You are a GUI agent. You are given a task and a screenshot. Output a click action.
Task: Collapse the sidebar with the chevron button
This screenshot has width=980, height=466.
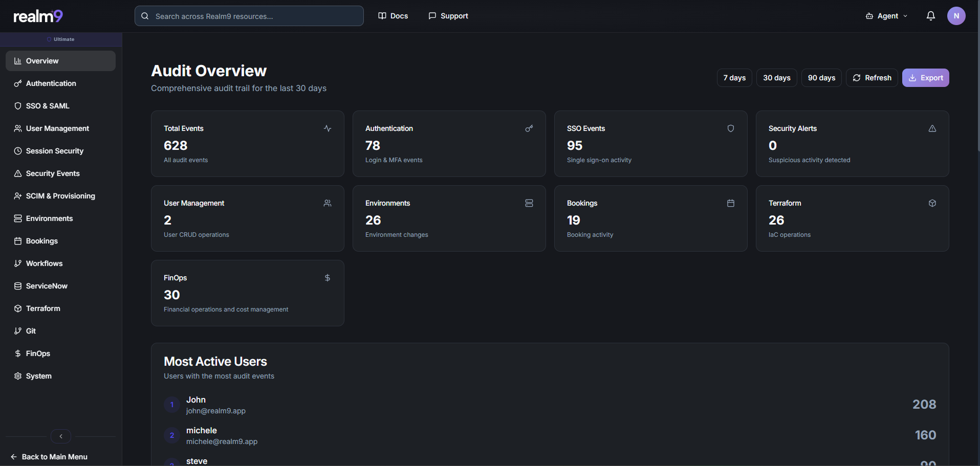(x=60, y=436)
